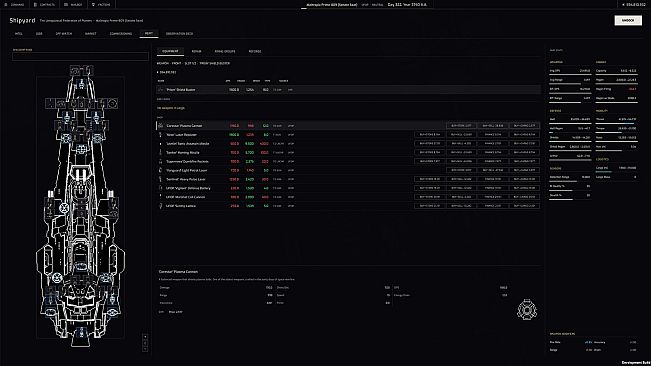
Task: Select the Dumbfire Rockets item name
Action: [187, 161]
